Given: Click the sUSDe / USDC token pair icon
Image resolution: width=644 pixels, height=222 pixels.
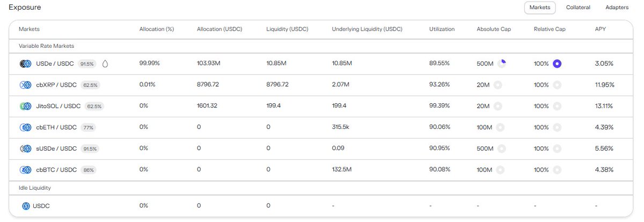Looking at the screenshot, I should [26, 149].
